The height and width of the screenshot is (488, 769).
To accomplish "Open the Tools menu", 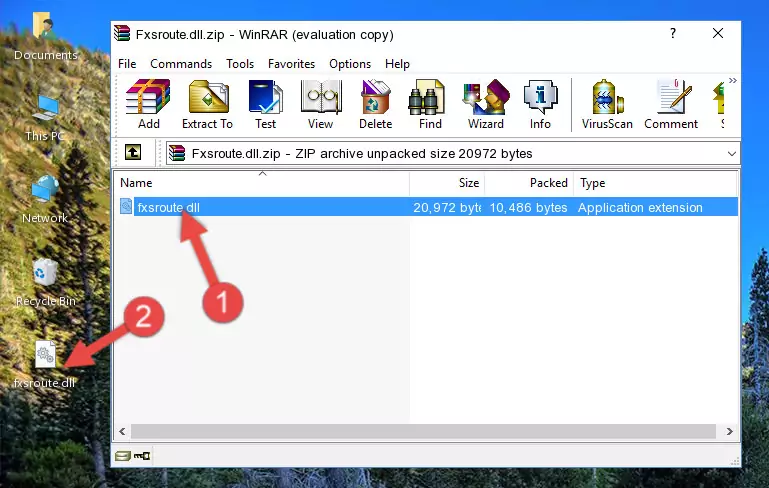I will (x=240, y=64).
